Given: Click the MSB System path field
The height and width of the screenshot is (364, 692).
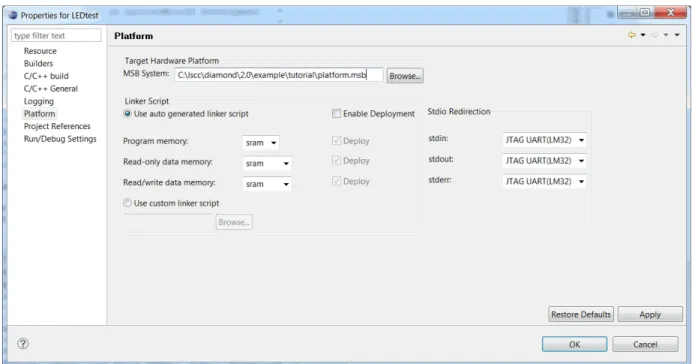Looking at the screenshot, I should [x=278, y=75].
